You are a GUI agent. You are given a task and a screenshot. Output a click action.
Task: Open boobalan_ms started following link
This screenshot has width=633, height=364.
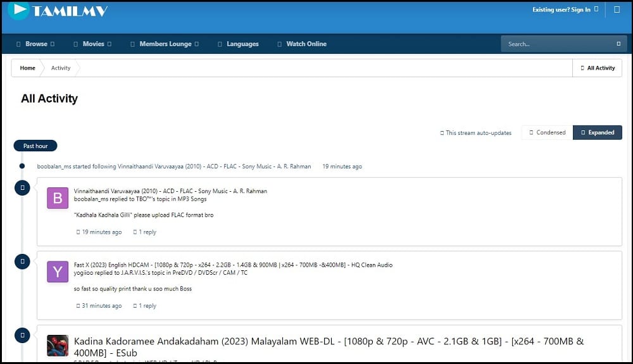[174, 166]
